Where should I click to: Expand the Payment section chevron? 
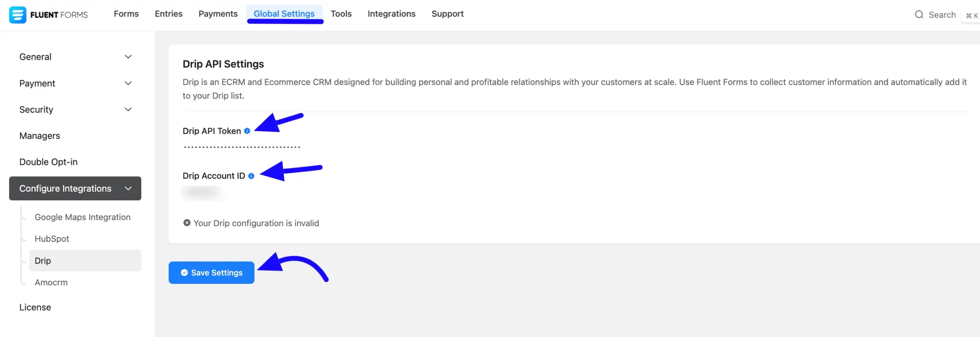128,83
